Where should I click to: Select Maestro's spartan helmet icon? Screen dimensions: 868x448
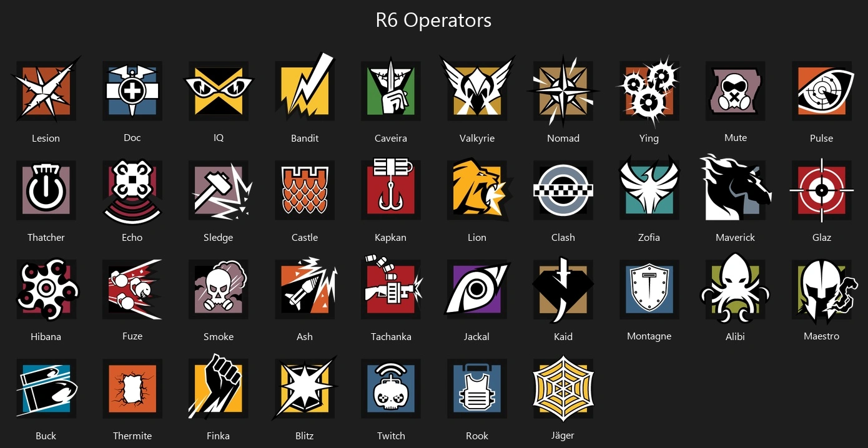823,290
